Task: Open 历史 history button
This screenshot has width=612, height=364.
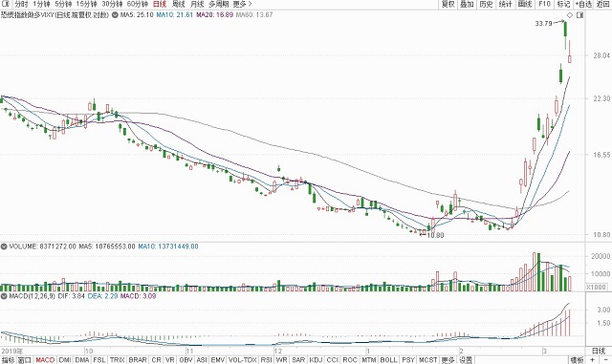Action: (x=486, y=4)
